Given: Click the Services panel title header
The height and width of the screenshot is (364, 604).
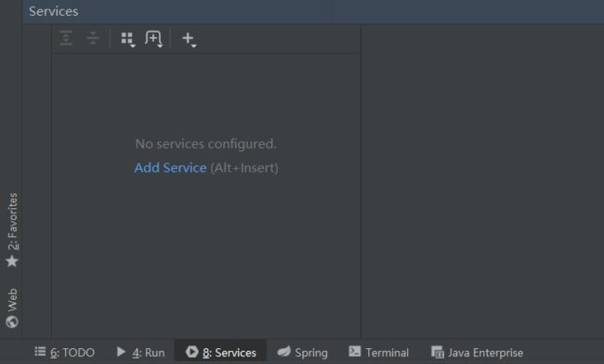Looking at the screenshot, I should tap(54, 11).
